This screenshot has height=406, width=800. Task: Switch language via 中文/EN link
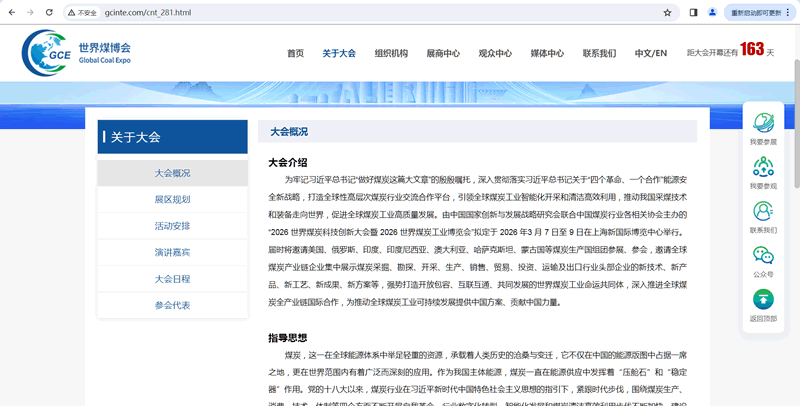tap(651, 53)
